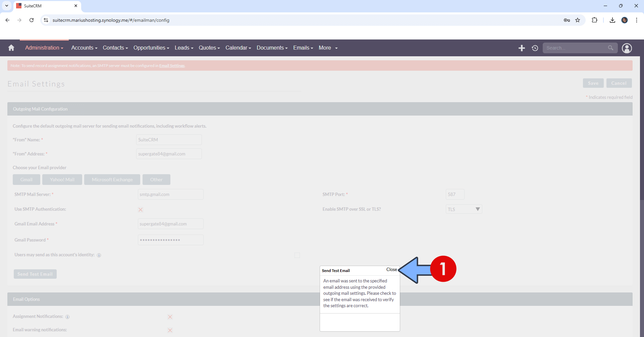Viewport: 644px width, 337px height.
Task: Expand the Contacts menu
Action: pyautogui.click(x=115, y=48)
